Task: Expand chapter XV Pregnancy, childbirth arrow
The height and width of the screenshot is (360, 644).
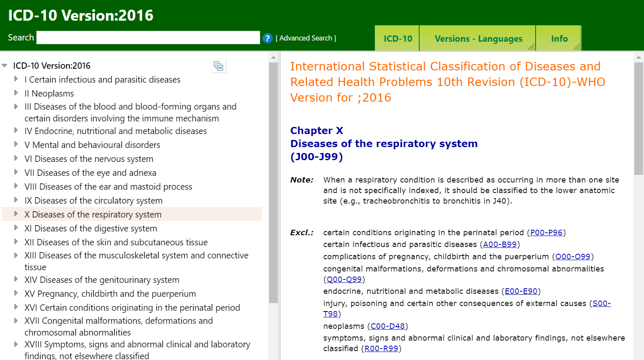Action: click(x=16, y=293)
